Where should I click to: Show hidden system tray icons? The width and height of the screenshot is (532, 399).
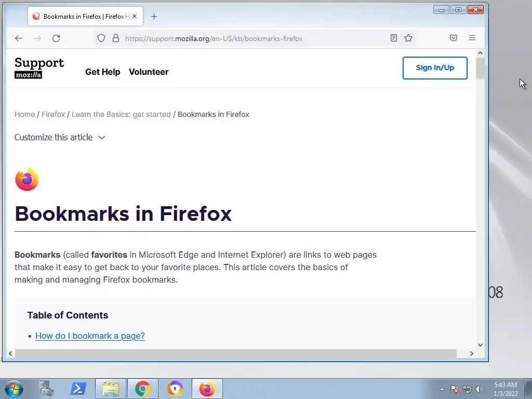pos(442,389)
